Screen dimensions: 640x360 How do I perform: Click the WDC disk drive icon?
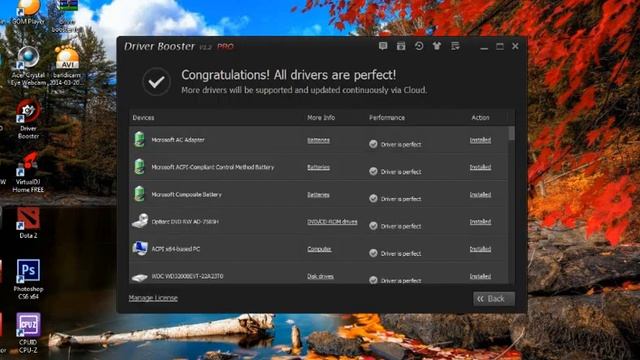point(140,278)
